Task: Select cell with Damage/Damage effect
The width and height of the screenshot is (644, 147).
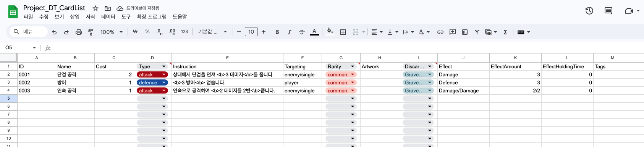Action: coord(463,90)
